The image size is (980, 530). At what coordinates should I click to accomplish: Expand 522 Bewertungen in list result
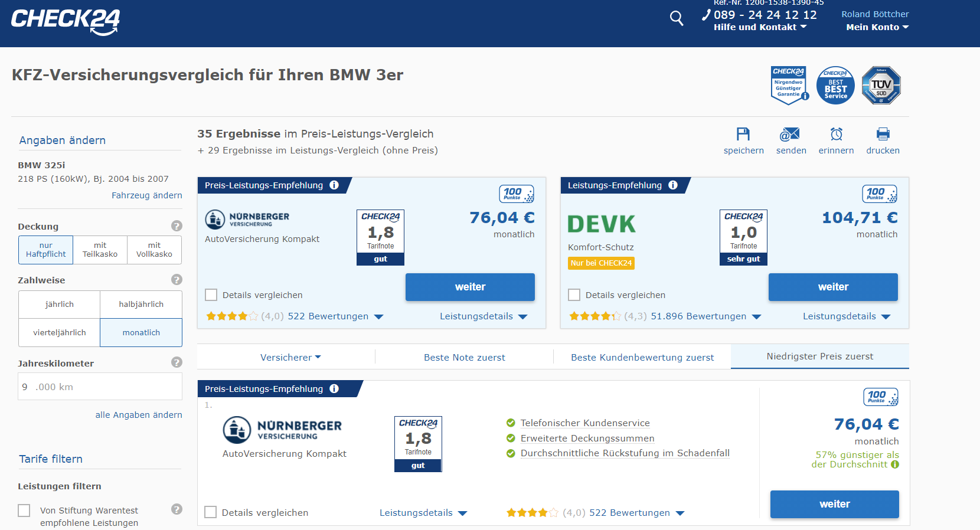click(x=637, y=513)
